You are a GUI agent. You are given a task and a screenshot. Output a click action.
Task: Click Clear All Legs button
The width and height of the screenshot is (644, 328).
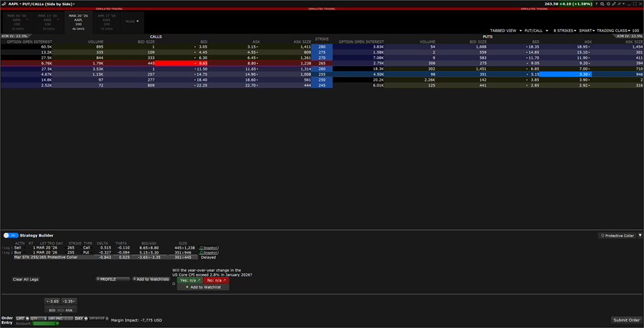[26, 279]
